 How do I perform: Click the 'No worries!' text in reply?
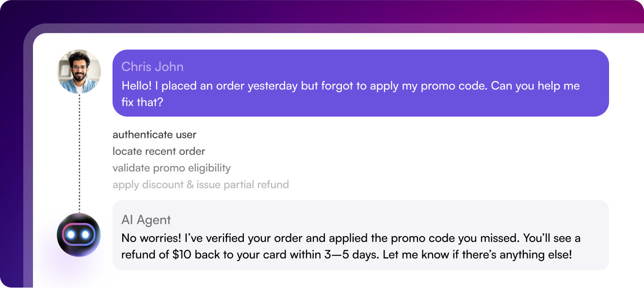[x=151, y=238]
